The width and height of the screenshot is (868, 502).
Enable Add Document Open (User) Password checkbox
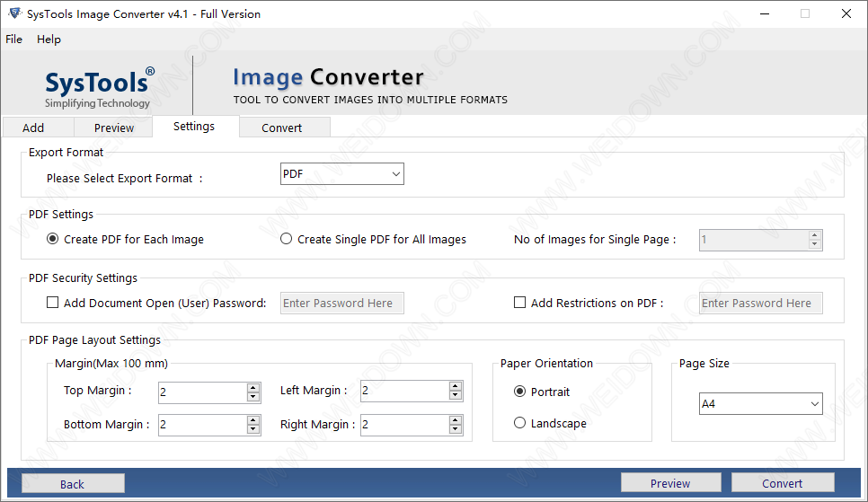pyautogui.click(x=53, y=303)
